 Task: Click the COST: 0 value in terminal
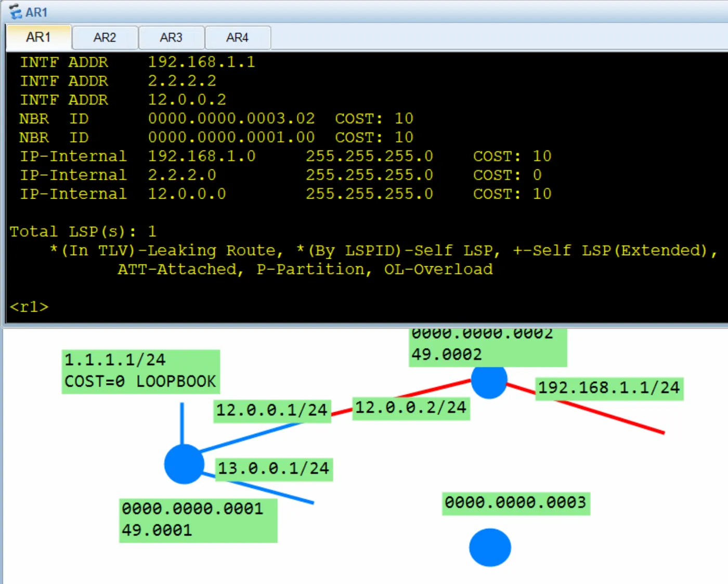coord(508,175)
